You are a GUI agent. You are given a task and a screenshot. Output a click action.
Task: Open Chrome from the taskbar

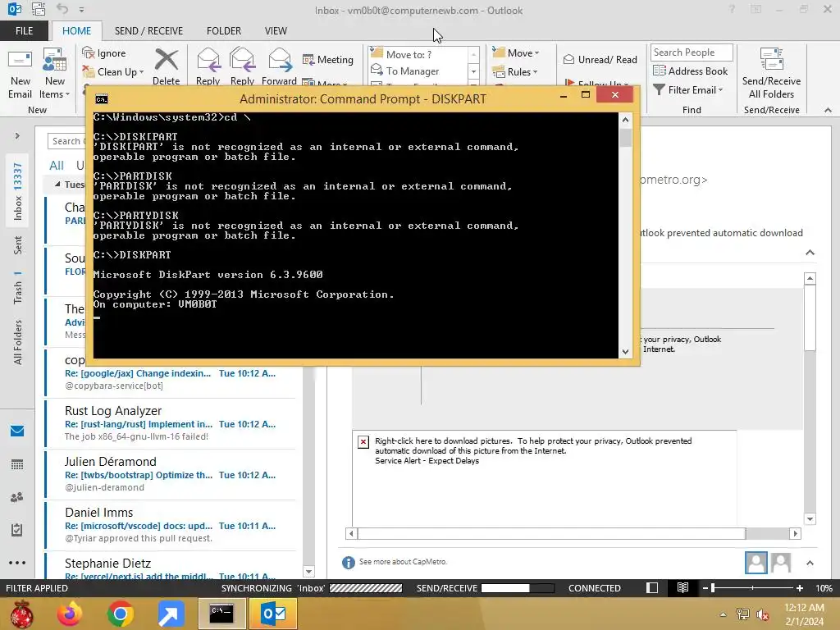(x=120, y=614)
